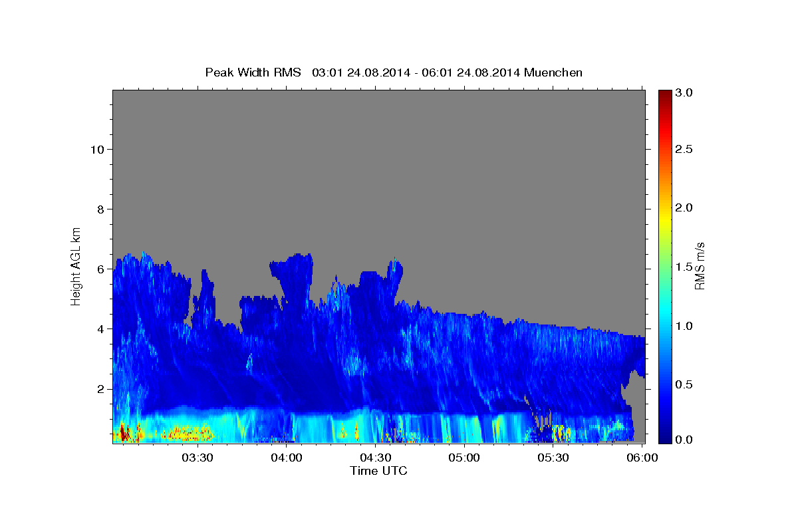Click the colorbar value 0.0
Screen dimensions: 798x532
click(683, 440)
